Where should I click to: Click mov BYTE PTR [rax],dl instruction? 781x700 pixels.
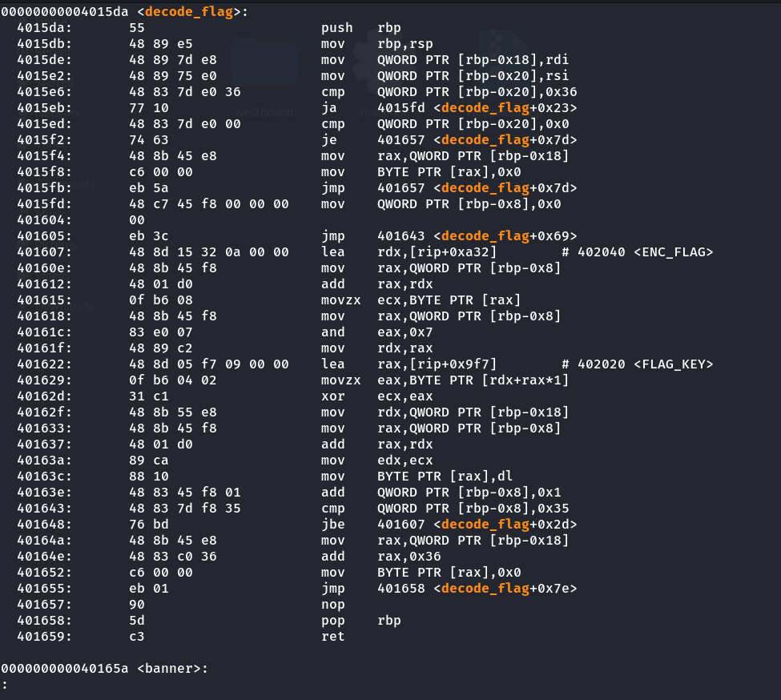point(417,476)
